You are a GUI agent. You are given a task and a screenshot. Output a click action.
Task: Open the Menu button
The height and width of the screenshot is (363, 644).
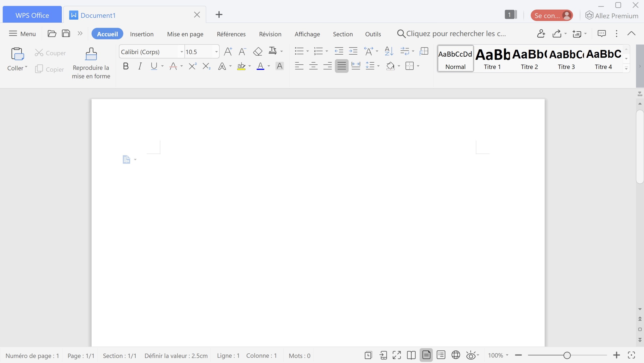click(x=22, y=34)
